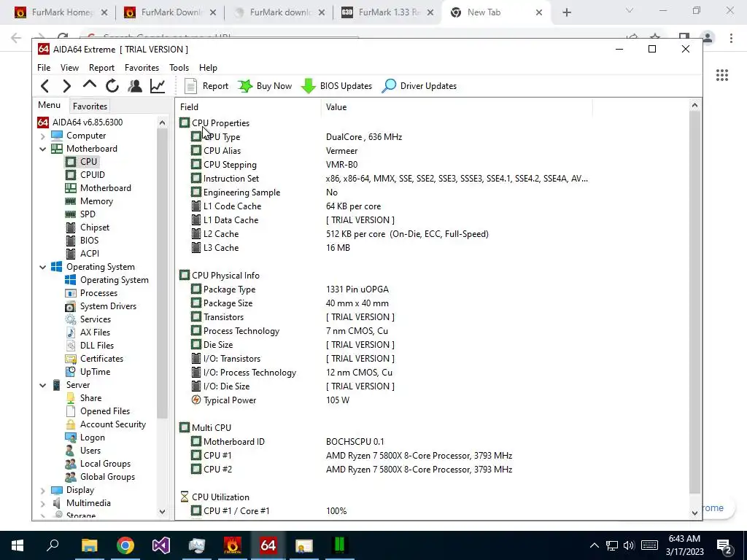The image size is (747, 560).
Task: Expand the Display tree node
Action: [42, 491]
